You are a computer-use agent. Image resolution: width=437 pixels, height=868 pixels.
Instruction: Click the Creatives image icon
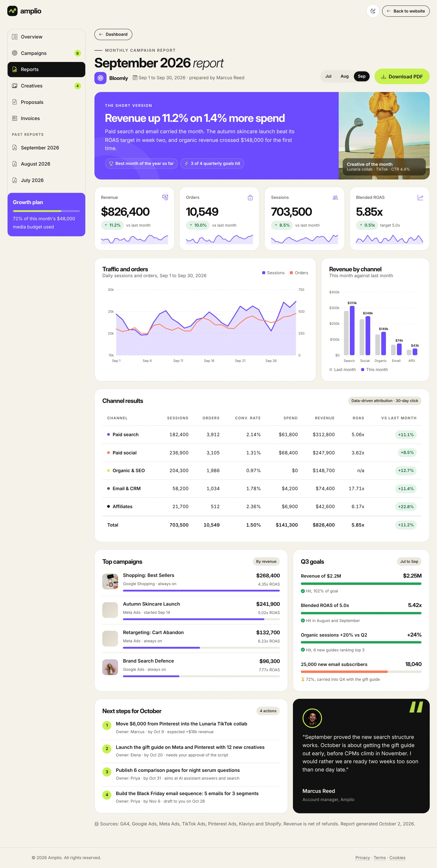coord(15,86)
